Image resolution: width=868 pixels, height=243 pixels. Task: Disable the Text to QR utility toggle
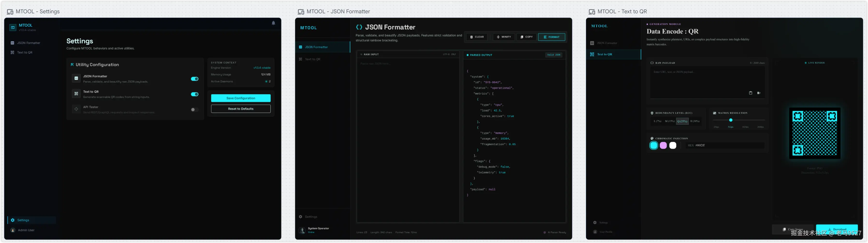coord(195,94)
